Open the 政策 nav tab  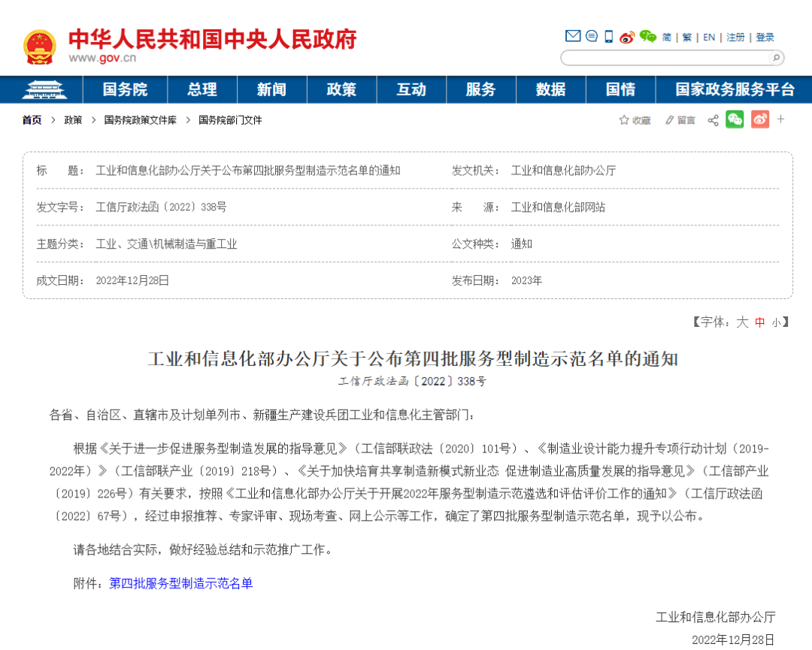[342, 89]
